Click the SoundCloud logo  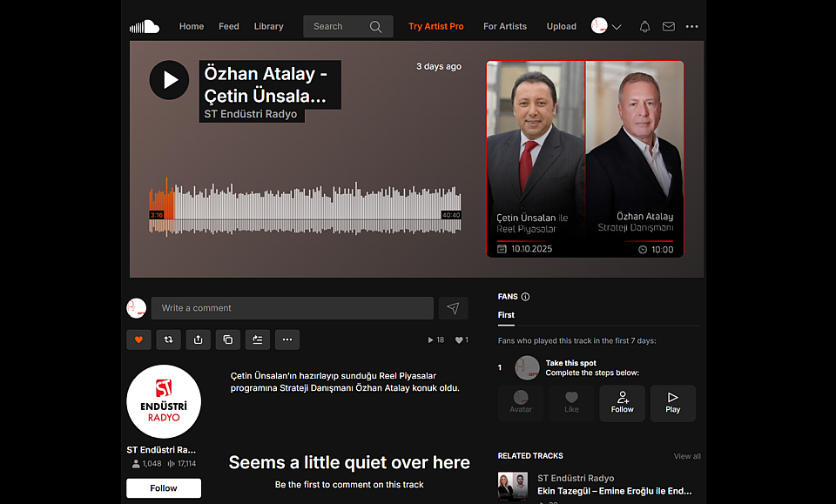coord(145,26)
